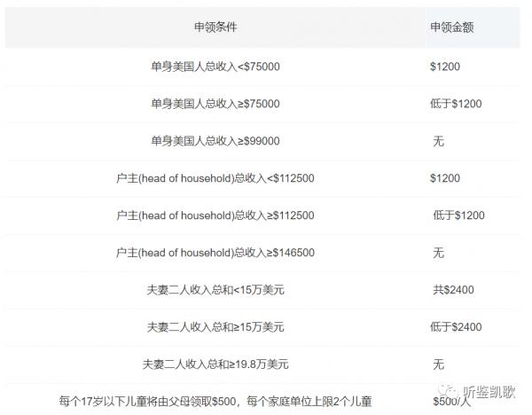
Task: Click the 申领条件 column header
Action: 215,27
